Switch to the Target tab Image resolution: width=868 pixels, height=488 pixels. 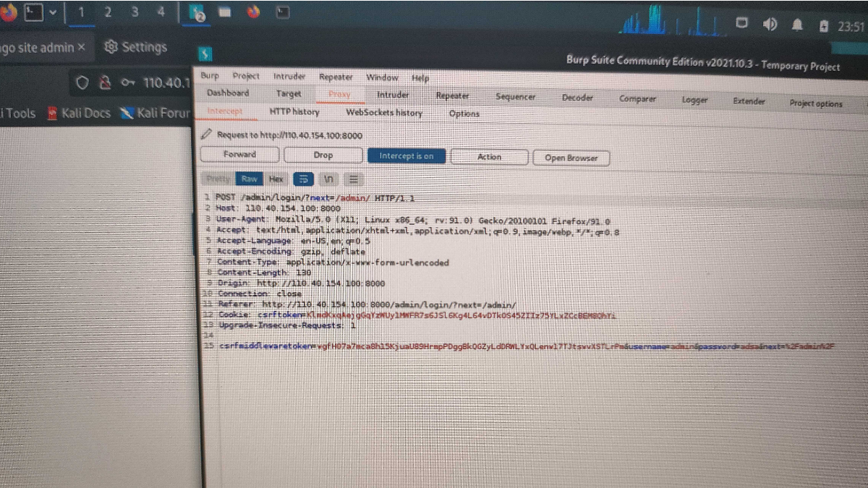[x=289, y=93]
